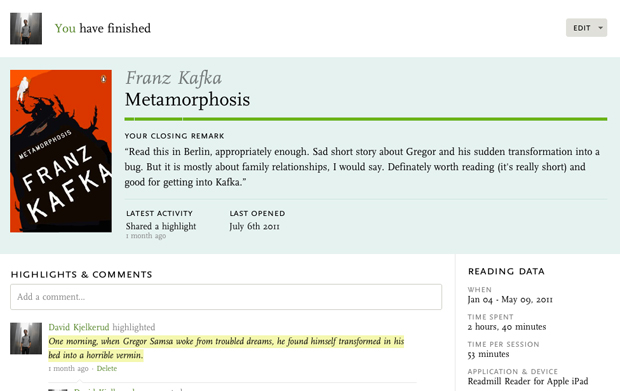The height and width of the screenshot is (391, 620).
Task: Click the green "You" link
Action: click(x=65, y=28)
